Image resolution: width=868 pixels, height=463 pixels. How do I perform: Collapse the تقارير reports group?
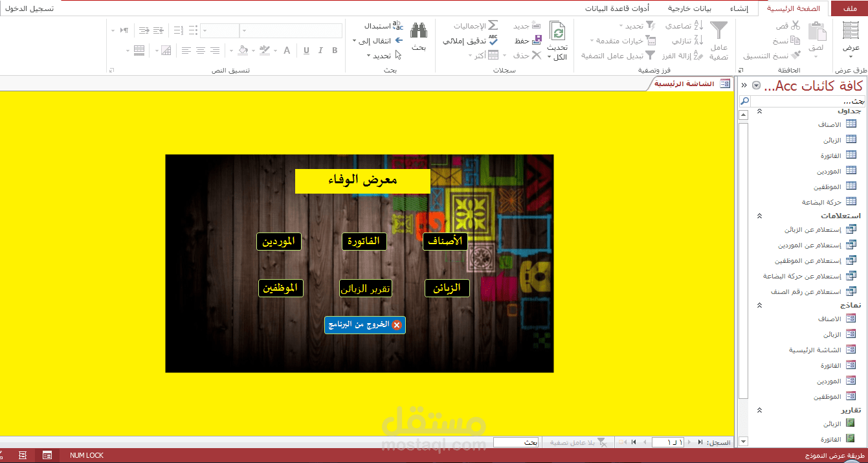pos(760,410)
